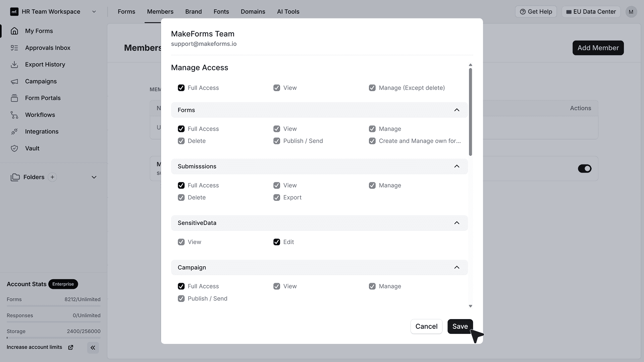Open external link icon beside Increase account limits
This screenshot has width=644, height=362.
(70, 347)
